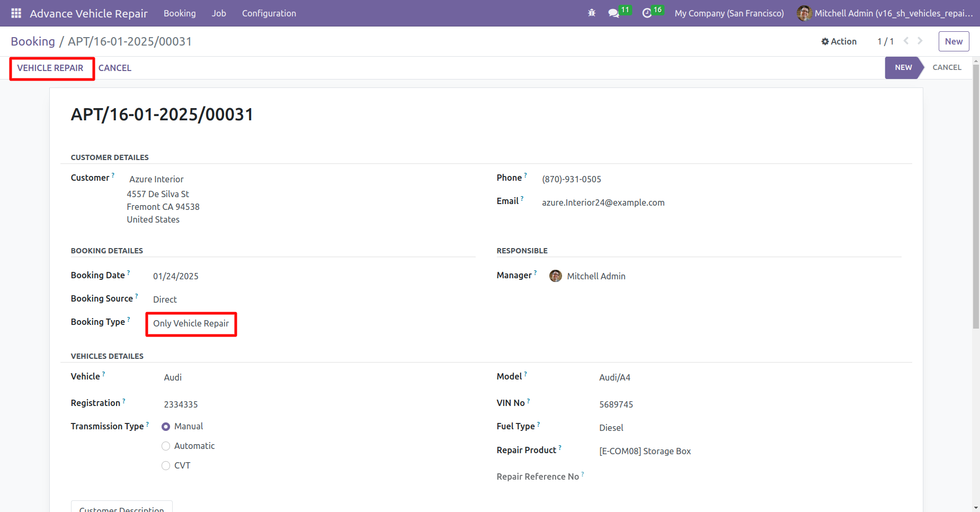Screen dimensions: 980x512
Task: Click the Phone field help question mark
Action: click(525, 175)
